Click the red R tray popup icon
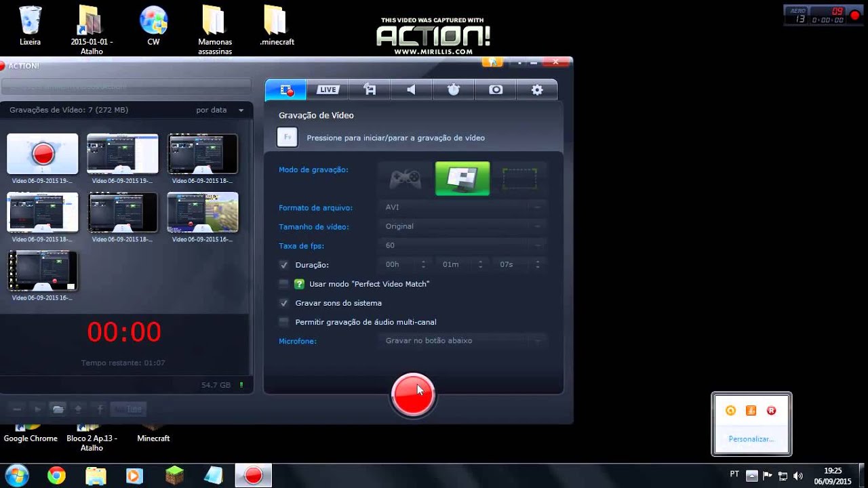 (x=771, y=410)
